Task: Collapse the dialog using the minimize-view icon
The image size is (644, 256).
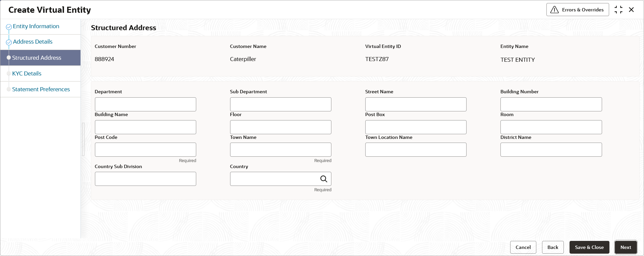Action: 619,10
